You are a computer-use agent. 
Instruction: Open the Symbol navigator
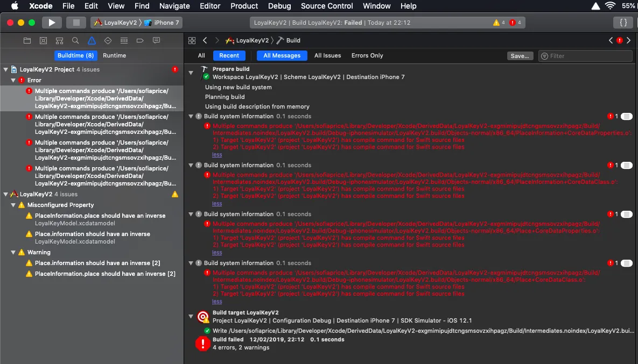(x=59, y=41)
